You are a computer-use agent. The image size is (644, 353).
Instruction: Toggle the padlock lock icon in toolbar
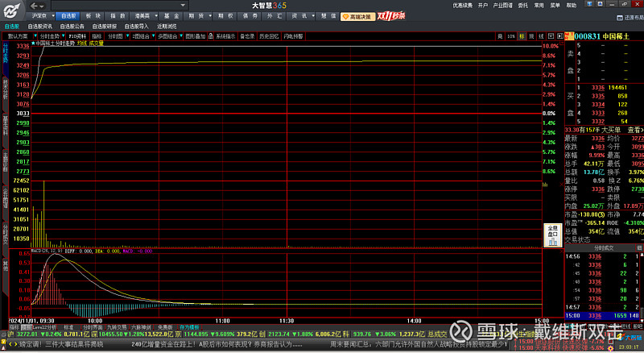click(x=211, y=36)
